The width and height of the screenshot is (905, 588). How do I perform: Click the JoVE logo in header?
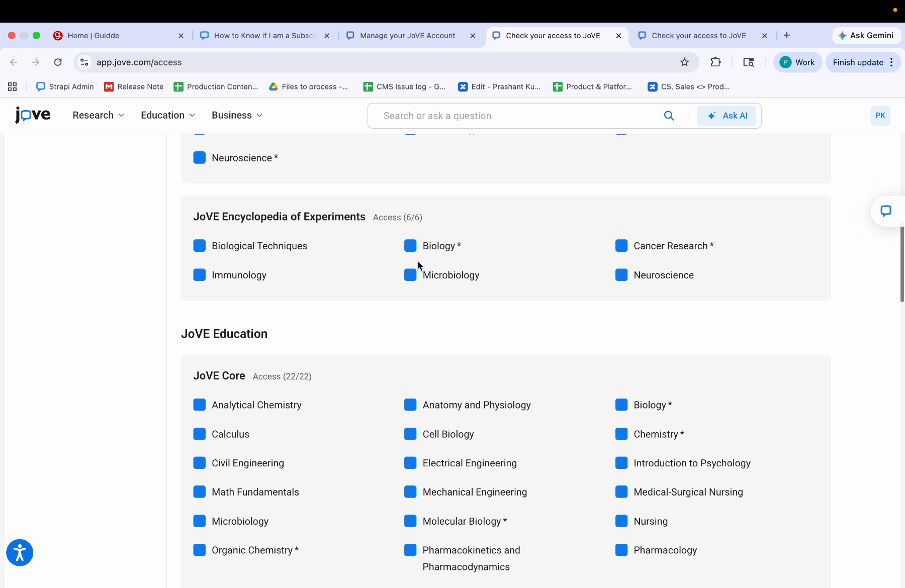33,115
